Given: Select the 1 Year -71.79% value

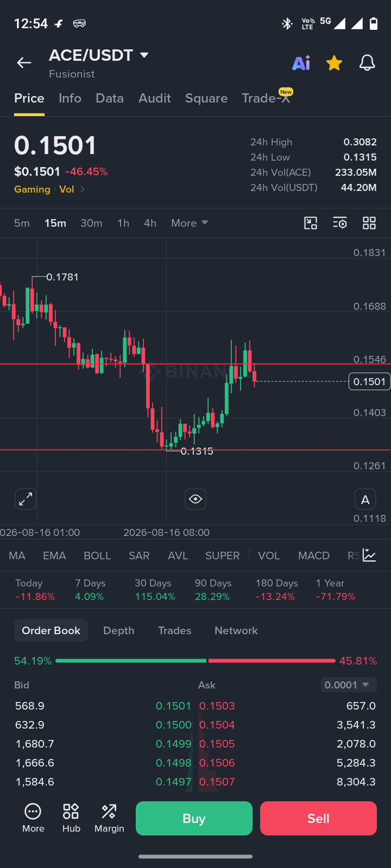Looking at the screenshot, I should pyautogui.click(x=336, y=597).
